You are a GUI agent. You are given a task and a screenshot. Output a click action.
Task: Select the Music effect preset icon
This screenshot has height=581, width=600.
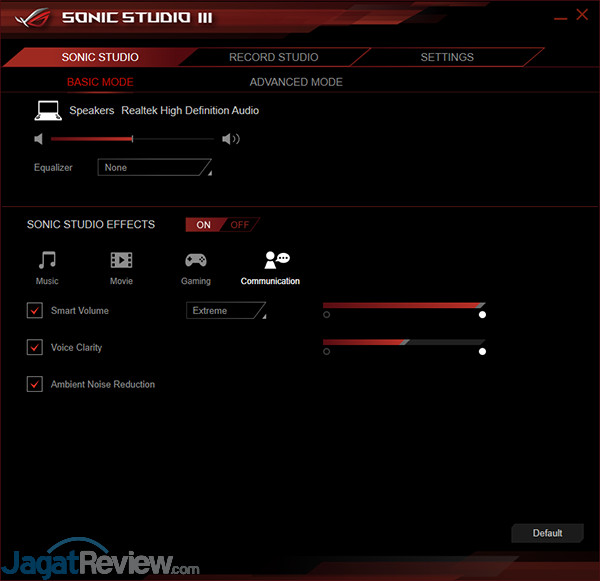pyautogui.click(x=47, y=260)
